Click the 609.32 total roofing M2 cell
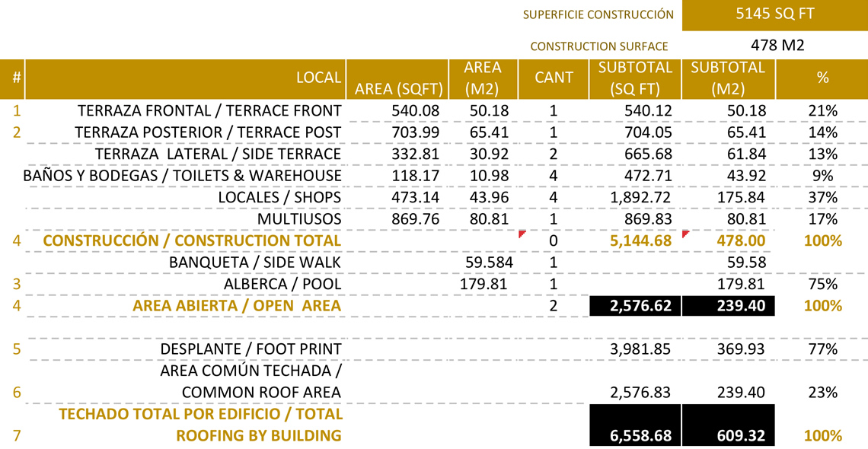 (729, 435)
